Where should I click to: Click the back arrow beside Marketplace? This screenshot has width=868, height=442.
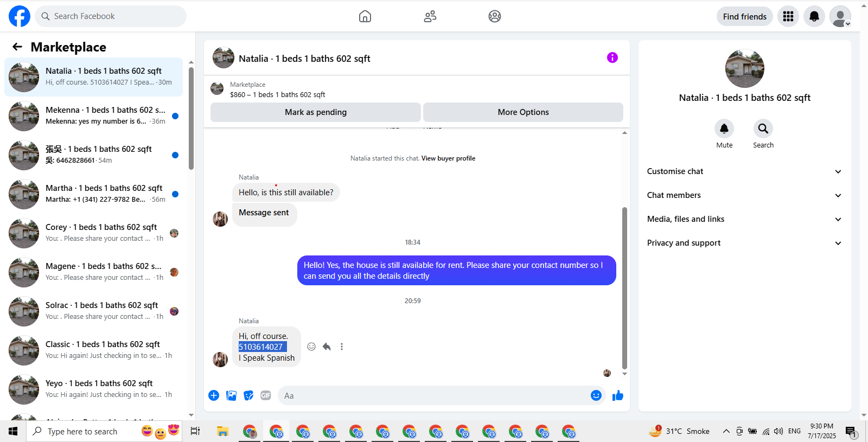(x=17, y=47)
